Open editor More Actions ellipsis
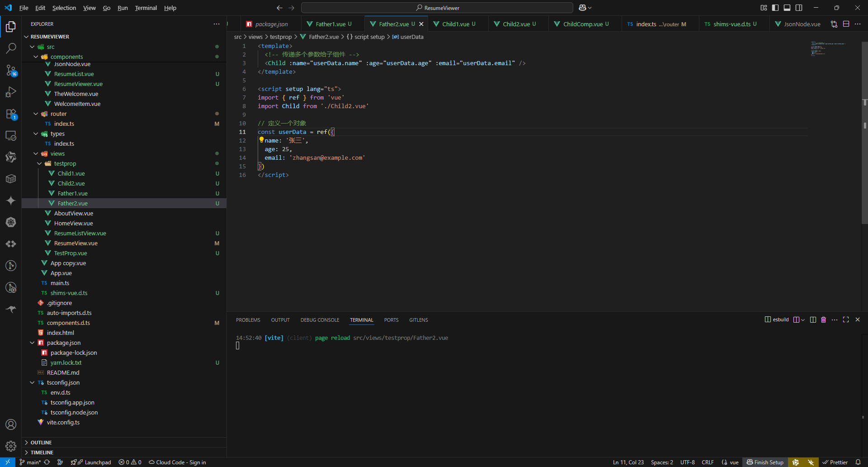This screenshot has height=467, width=868. [x=858, y=24]
